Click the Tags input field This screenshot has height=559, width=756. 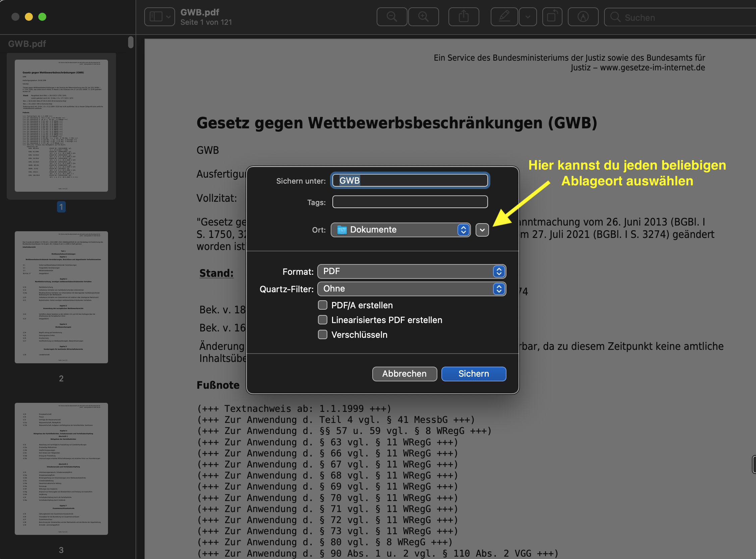click(x=410, y=202)
